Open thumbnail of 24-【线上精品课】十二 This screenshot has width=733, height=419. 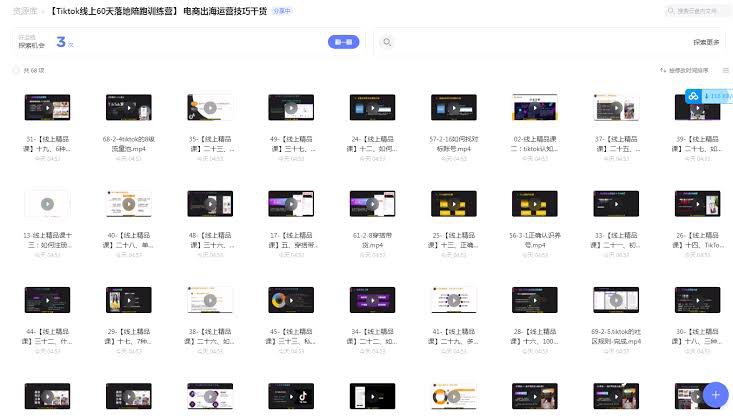coord(373,108)
